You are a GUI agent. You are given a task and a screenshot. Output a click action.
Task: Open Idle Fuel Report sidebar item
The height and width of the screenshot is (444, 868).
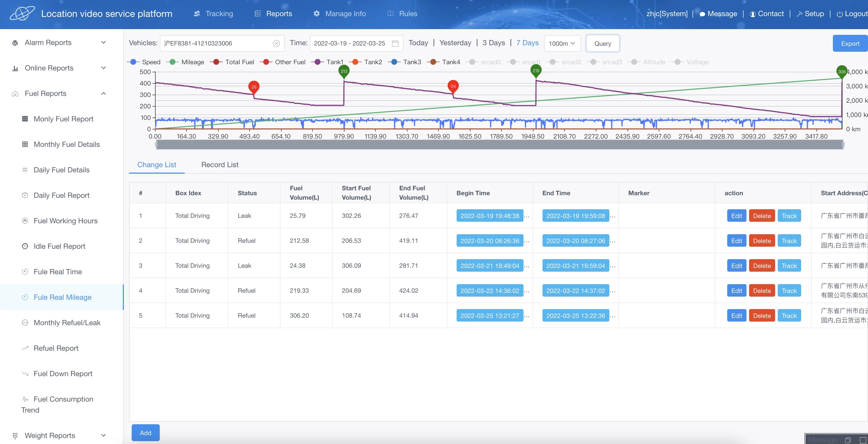(59, 246)
